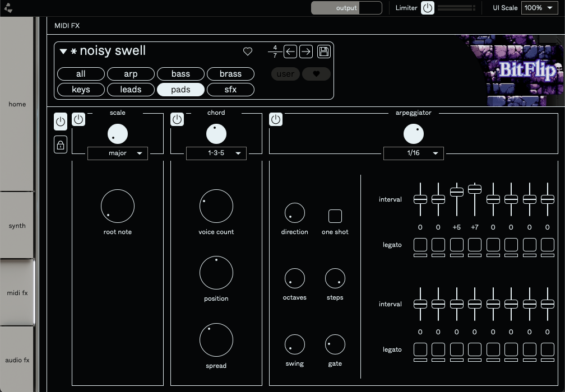The height and width of the screenshot is (392, 565).
Task: Toggle the master MIDI FX power button
Action: tap(61, 122)
